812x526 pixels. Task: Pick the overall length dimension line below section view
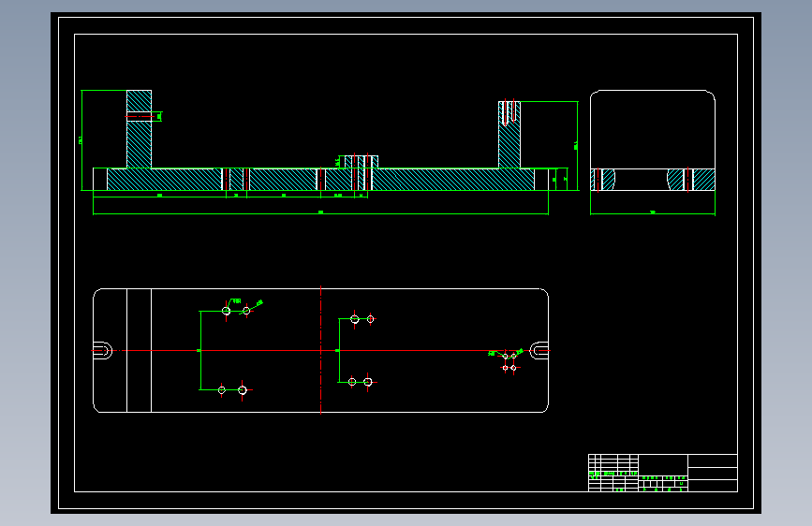point(320,212)
